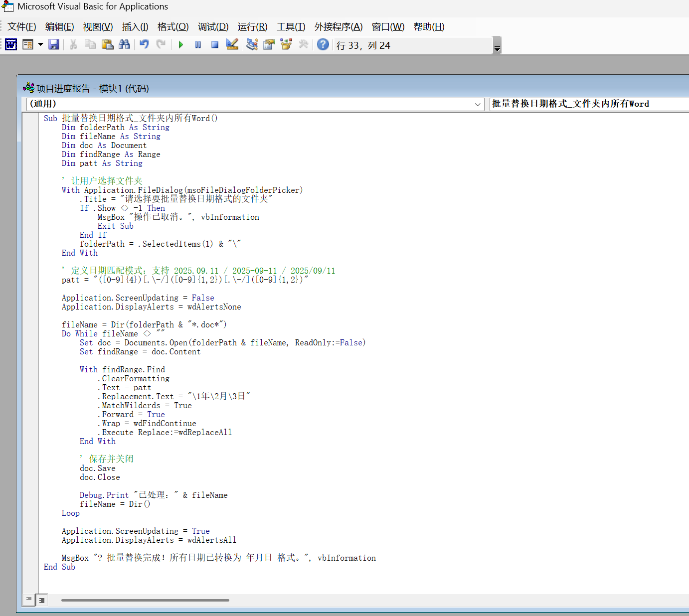Open the Properties Window icon
Image resolution: width=689 pixels, height=616 pixels.
click(269, 45)
